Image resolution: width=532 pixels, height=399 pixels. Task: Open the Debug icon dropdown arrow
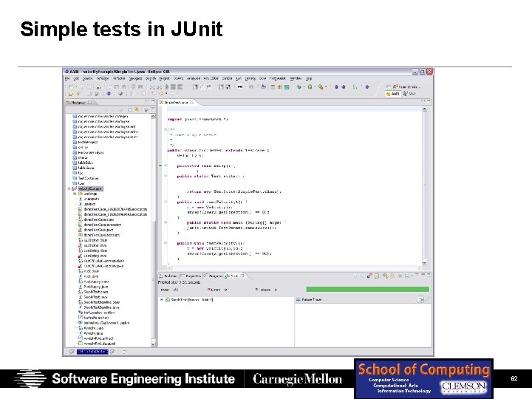click(x=304, y=87)
